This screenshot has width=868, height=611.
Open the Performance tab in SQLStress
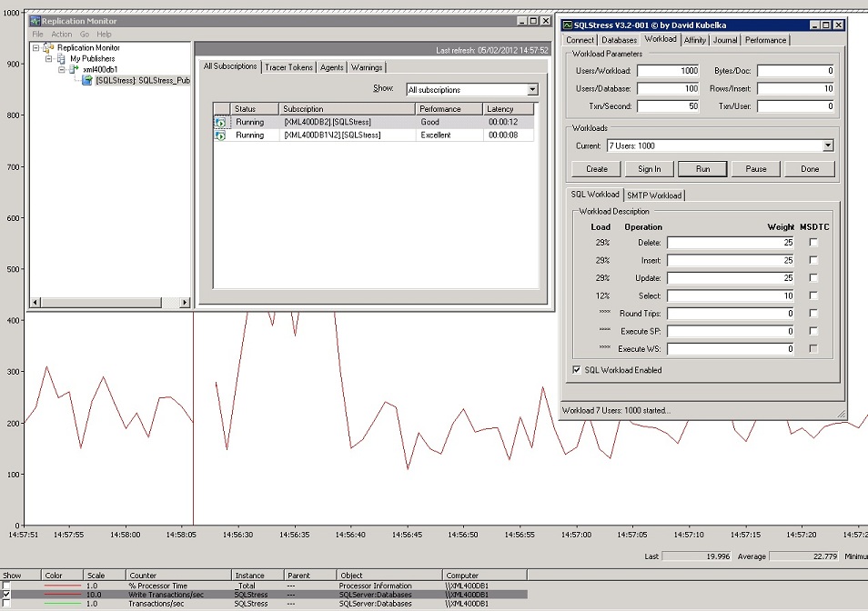coord(765,40)
